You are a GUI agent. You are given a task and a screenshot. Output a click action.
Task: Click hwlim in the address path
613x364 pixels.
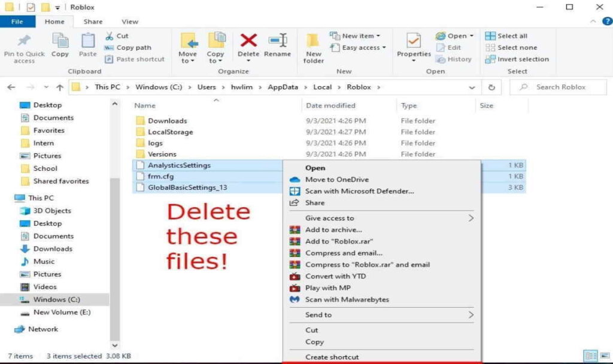[242, 87]
